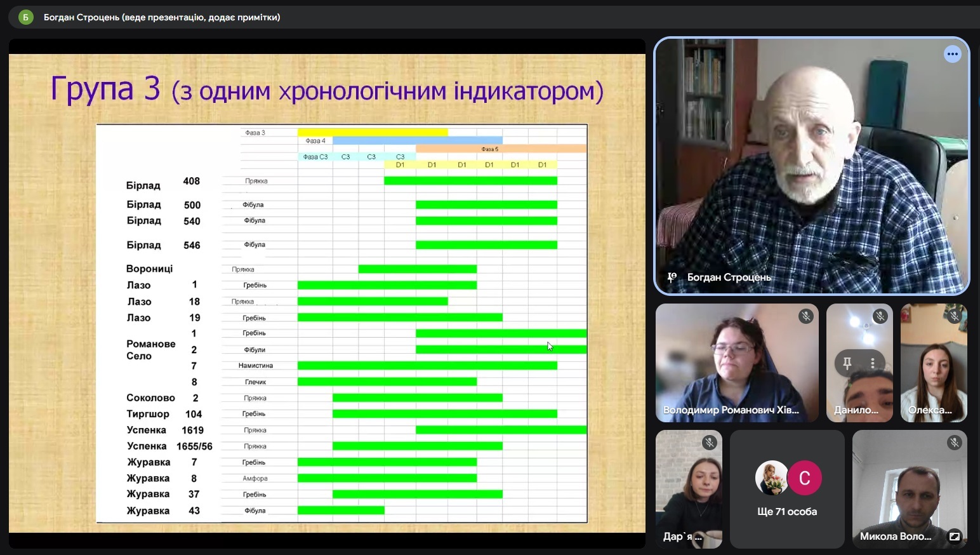Click the row label 'Ворониці'
Screen dimensions: 980x555
click(149, 269)
